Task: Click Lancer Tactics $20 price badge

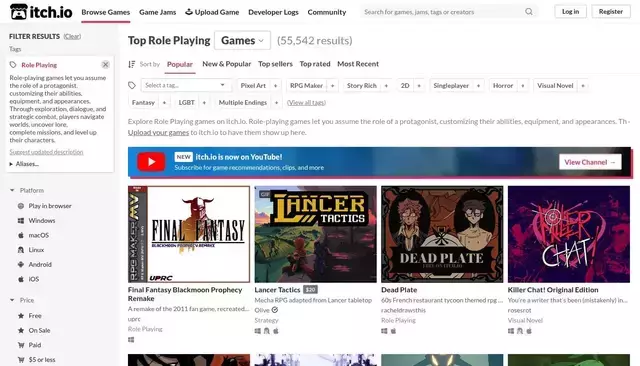Action: 311,290
